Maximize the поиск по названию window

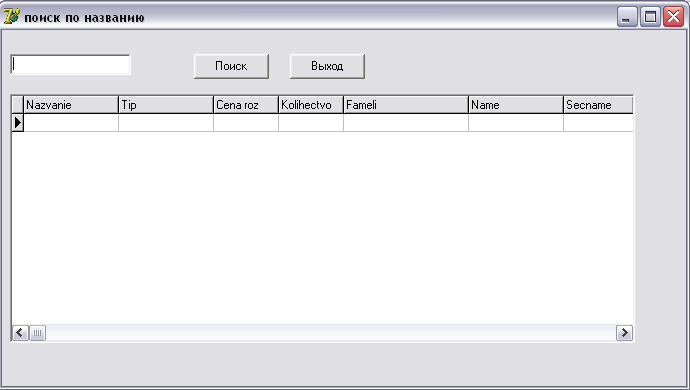650,17
